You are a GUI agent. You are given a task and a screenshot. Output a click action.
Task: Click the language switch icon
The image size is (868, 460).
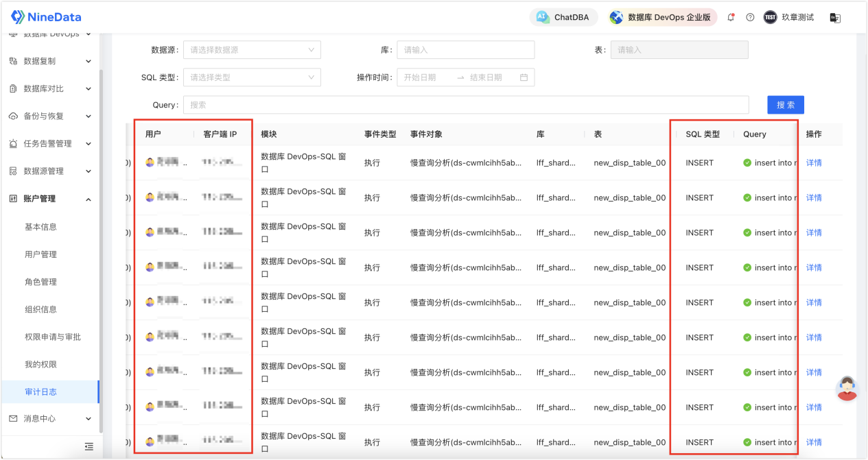[835, 18]
